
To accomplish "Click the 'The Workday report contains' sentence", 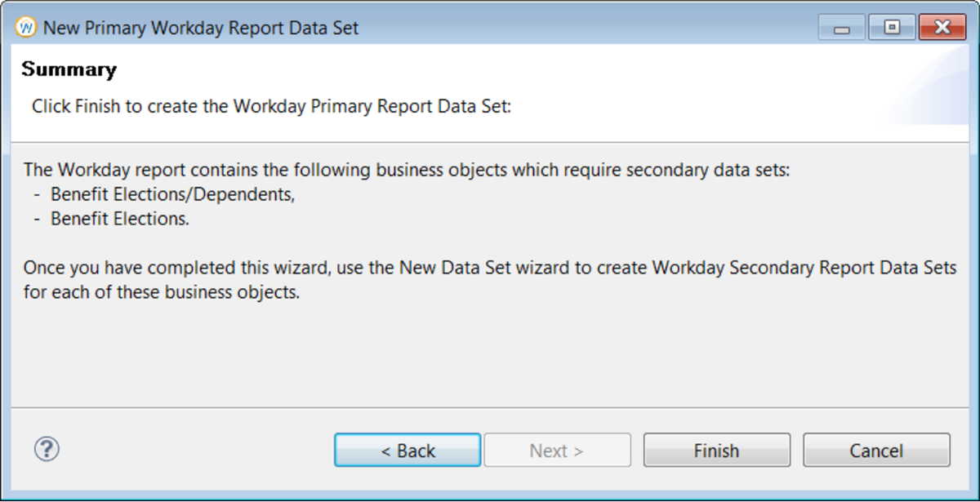I will 408,171.
